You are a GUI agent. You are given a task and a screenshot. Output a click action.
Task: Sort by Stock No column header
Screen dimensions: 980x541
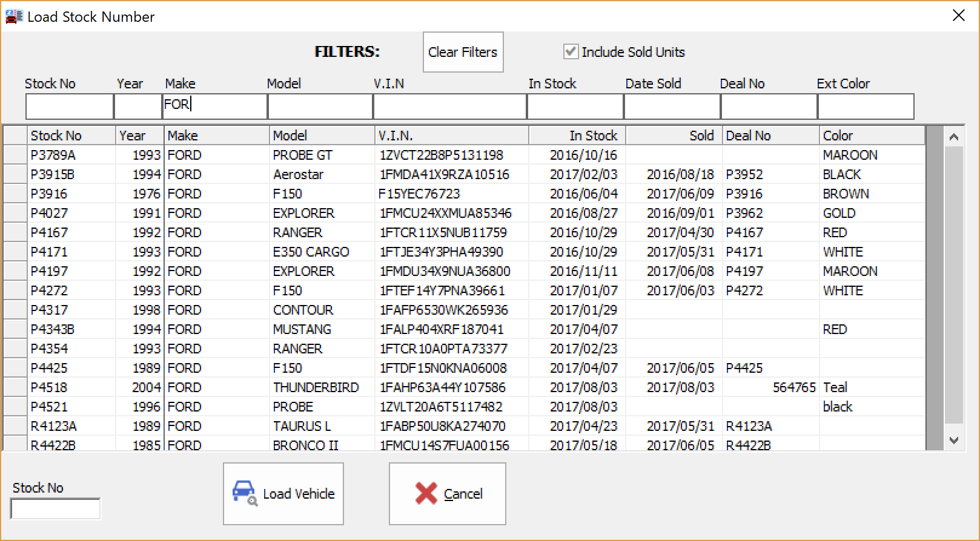(71, 136)
